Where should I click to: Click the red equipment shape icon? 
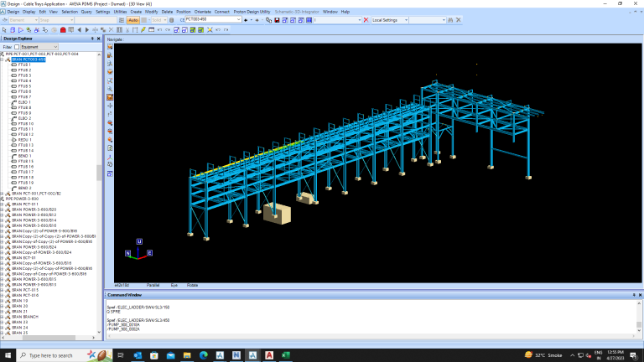point(63,30)
